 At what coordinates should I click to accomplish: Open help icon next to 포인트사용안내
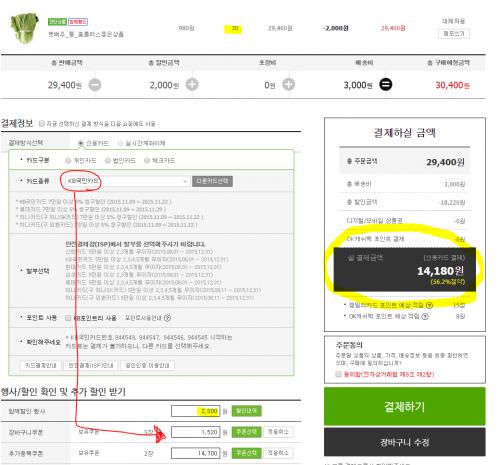pos(167,318)
